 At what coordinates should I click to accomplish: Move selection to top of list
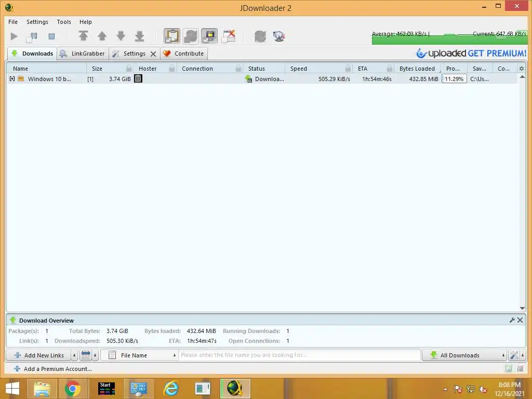pyautogui.click(x=83, y=36)
